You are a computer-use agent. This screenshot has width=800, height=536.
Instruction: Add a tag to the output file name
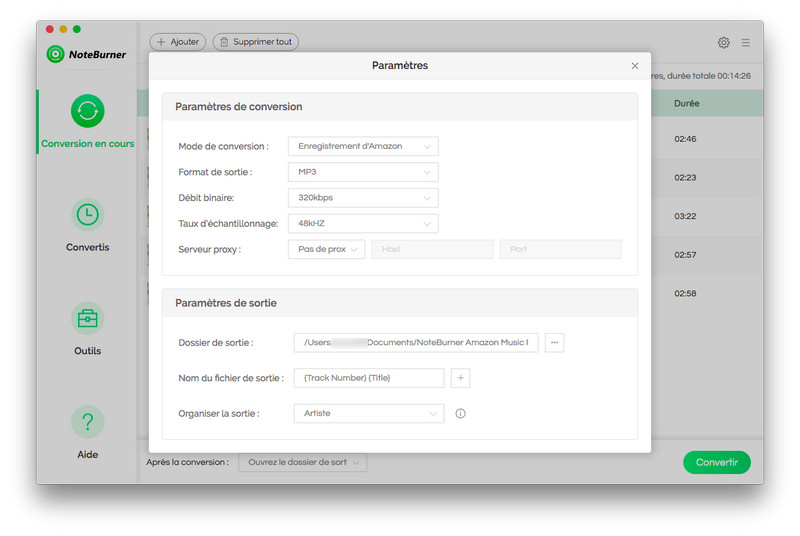pyautogui.click(x=460, y=378)
